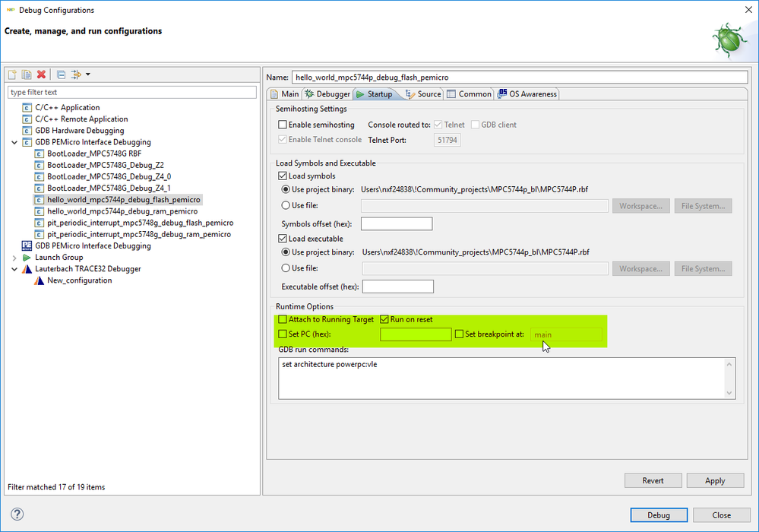Collapse GDB PEMicro Interface Debugging group

click(14, 142)
